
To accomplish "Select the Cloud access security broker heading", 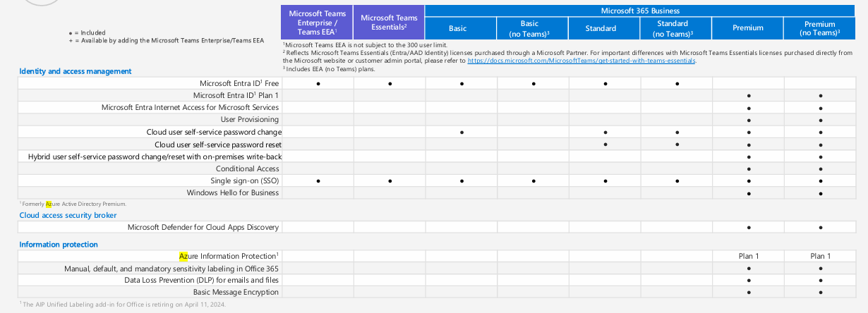I will 68,215.
